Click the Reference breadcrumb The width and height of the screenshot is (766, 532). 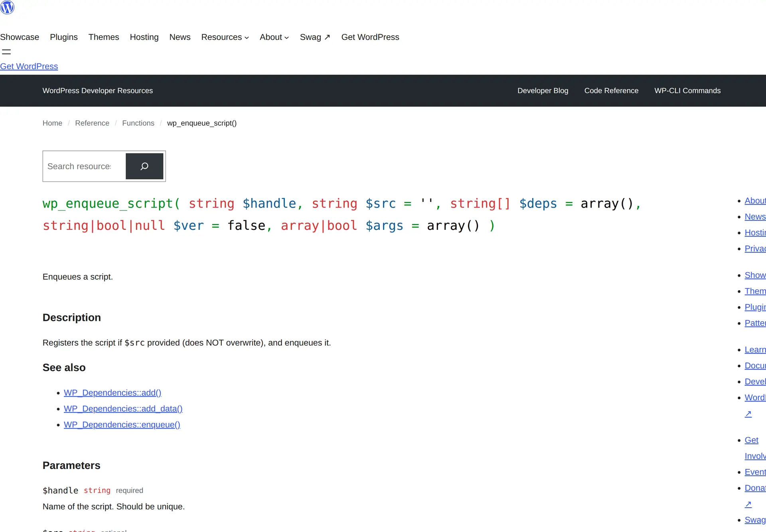92,123
